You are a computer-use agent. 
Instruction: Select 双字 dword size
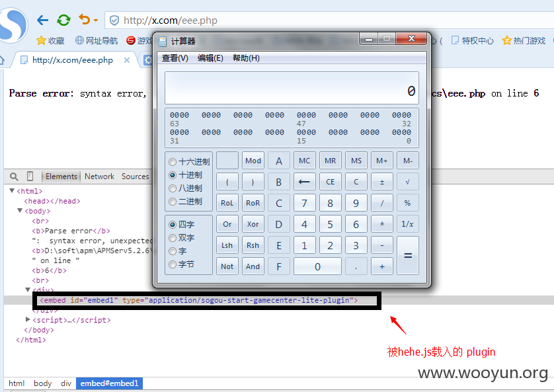click(182, 238)
